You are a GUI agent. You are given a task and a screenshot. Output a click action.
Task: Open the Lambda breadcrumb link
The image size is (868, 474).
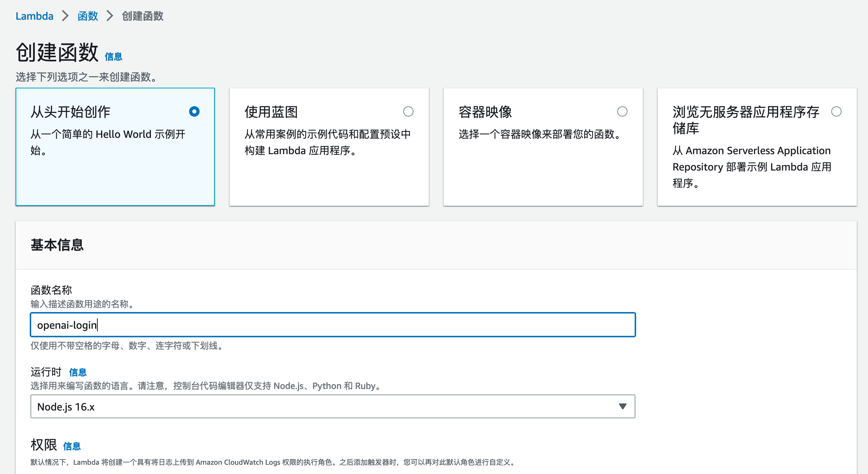click(x=35, y=16)
